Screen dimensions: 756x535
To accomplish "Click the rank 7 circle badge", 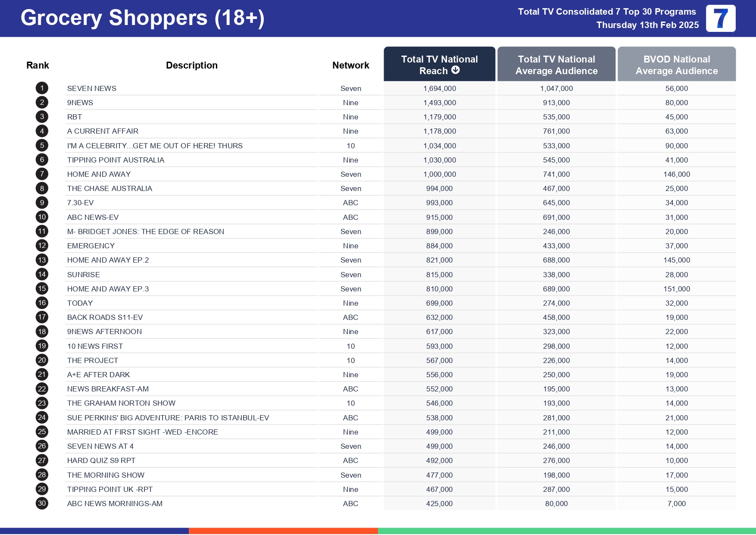I will tap(42, 174).
